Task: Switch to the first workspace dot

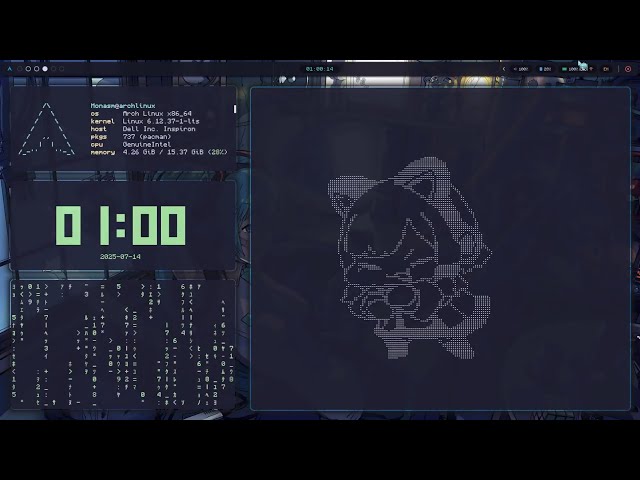Action: 20,69
